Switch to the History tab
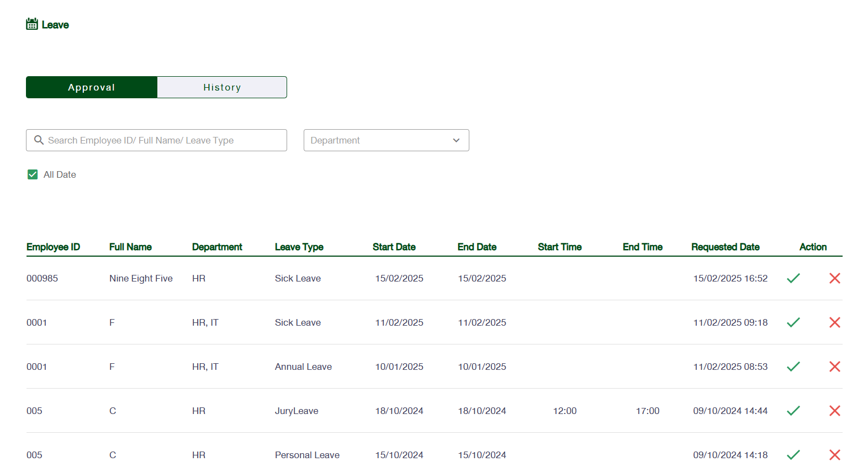 222,87
